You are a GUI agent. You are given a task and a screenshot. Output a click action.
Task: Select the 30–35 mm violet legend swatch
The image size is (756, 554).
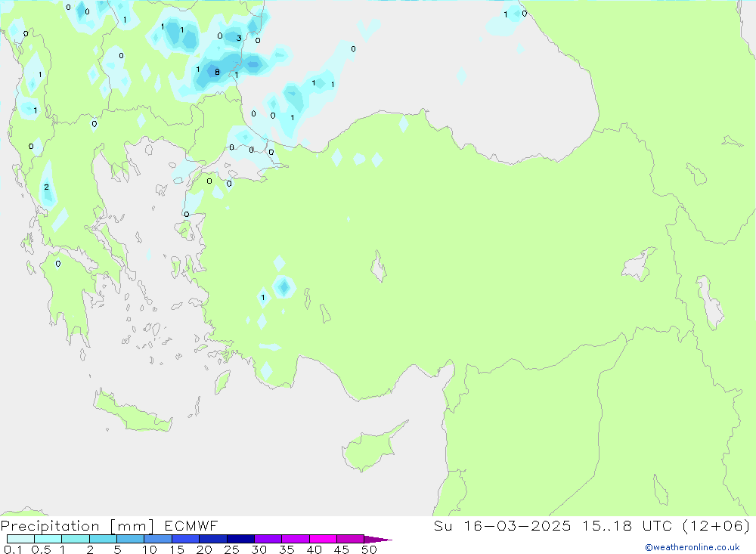(268, 539)
